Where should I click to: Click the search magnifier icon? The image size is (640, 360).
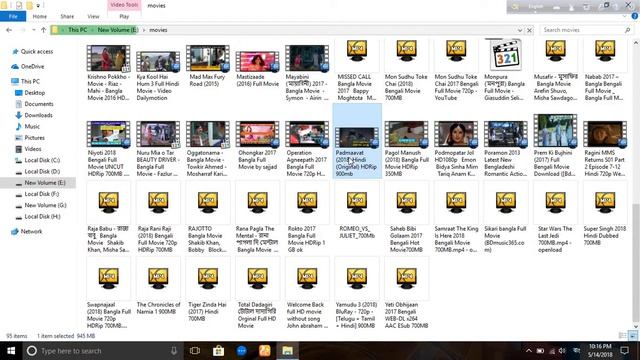[627, 30]
